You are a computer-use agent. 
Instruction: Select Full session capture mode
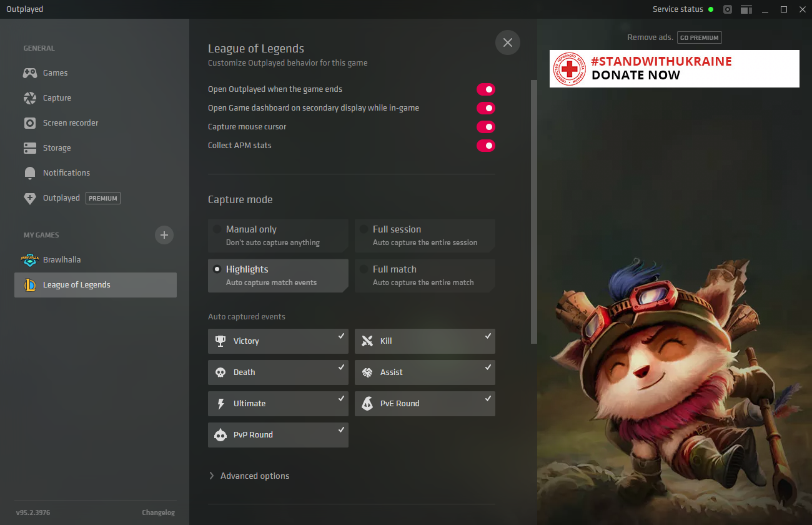click(x=425, y=236)
